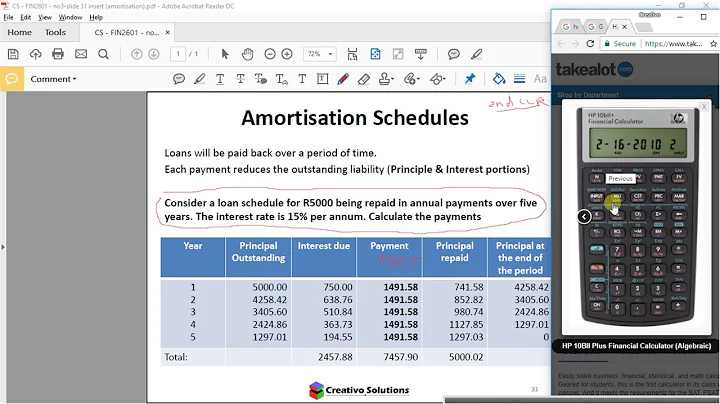Close the CS - FIN2601 document tab
This screenshot has width=720, height=404.
point(168,33)
